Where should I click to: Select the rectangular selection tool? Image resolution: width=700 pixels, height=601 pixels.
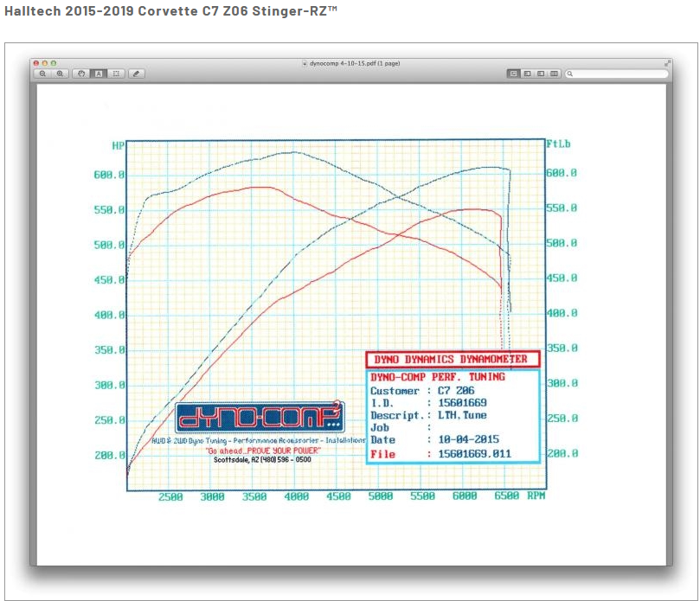click(x=116, y=74)
